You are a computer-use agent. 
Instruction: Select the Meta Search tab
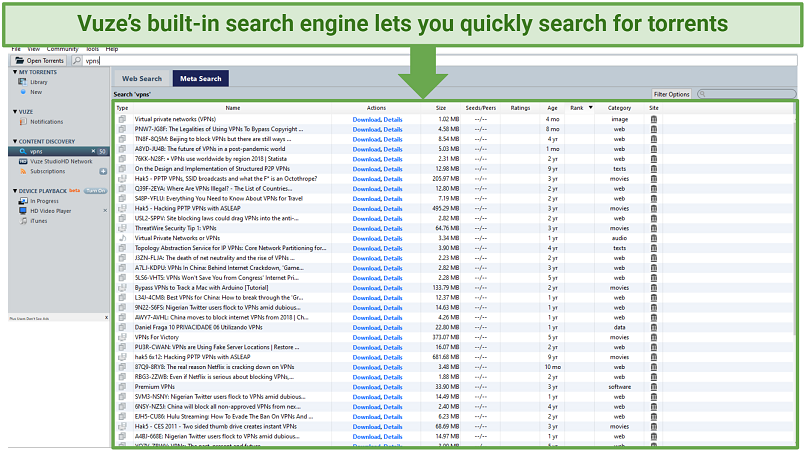click(200, 79)
